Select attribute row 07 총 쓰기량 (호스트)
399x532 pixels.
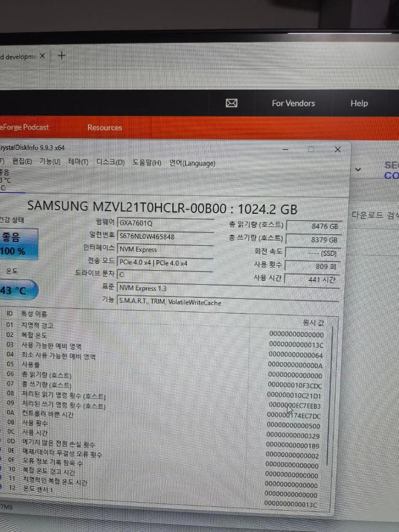point(164,389)
